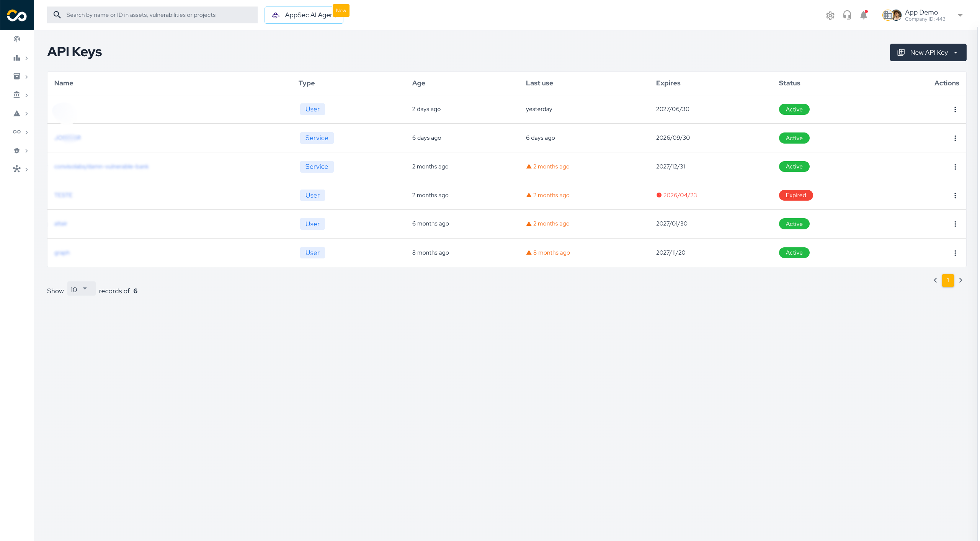Click the 2027/11/20 expiry date

point(671,253)
